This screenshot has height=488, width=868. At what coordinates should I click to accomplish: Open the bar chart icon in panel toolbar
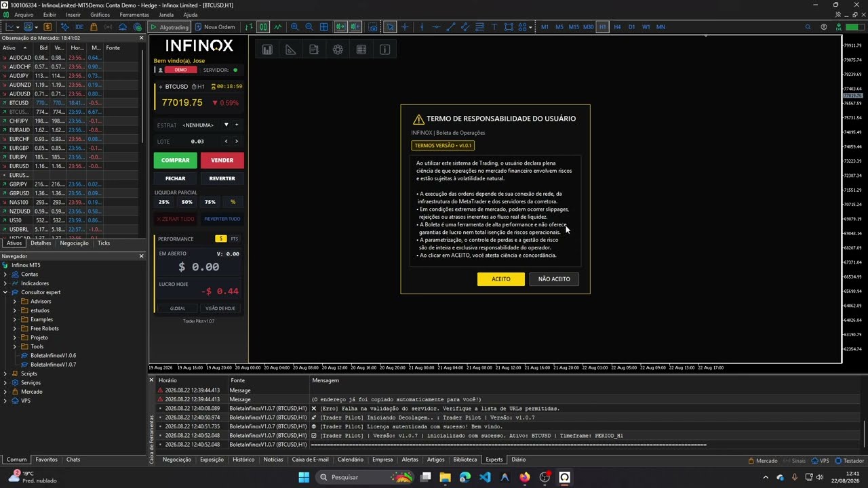click(x=267, y=49)
